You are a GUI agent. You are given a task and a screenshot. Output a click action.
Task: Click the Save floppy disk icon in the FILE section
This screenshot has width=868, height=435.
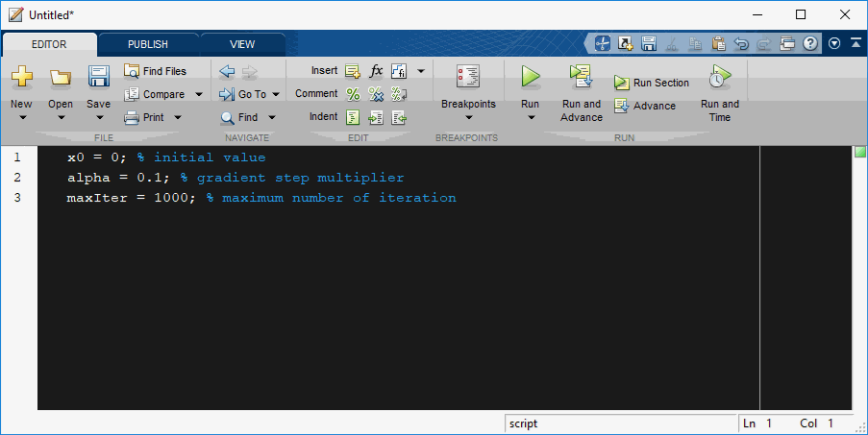coord(99,76)
